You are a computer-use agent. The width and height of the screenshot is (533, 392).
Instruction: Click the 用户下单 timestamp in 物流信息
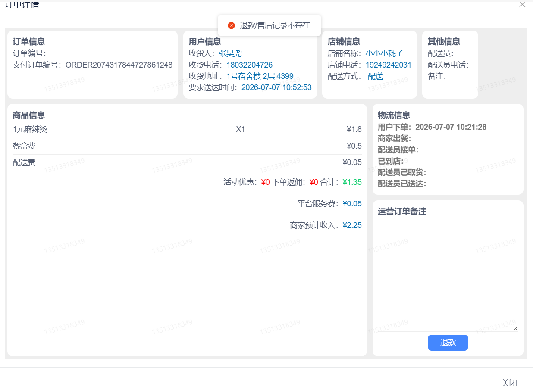[x=451, y=127]
